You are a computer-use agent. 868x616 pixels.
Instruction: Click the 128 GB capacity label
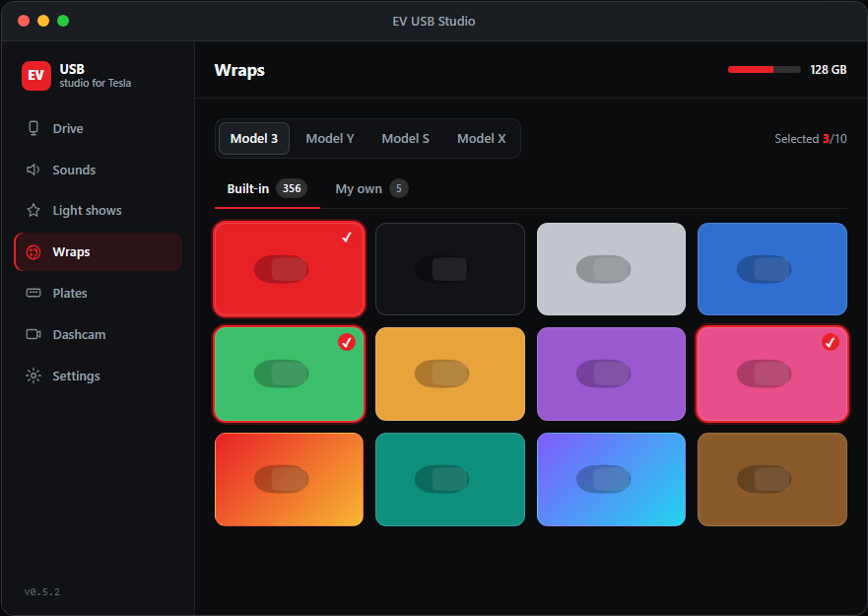click(829, 70)
